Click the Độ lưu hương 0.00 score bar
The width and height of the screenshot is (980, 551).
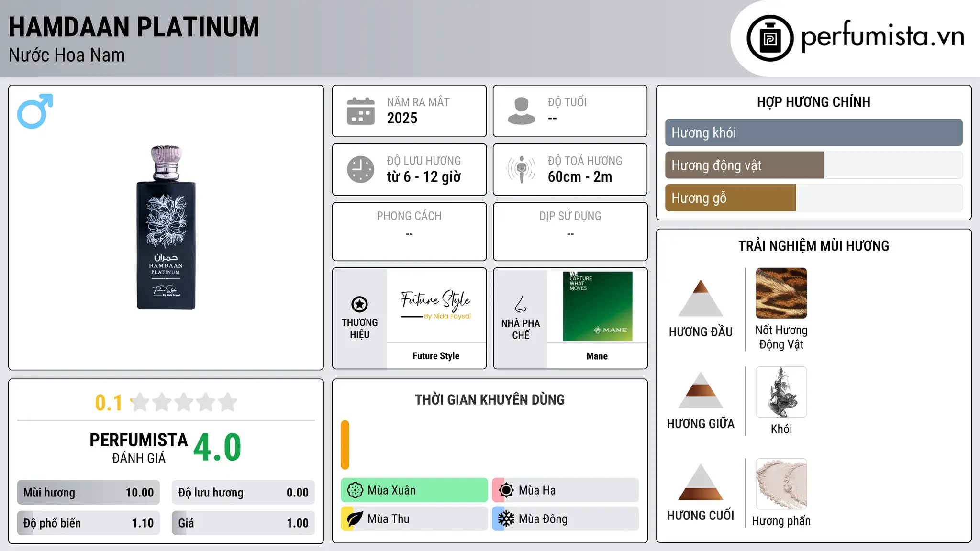[x=244, y=493]
